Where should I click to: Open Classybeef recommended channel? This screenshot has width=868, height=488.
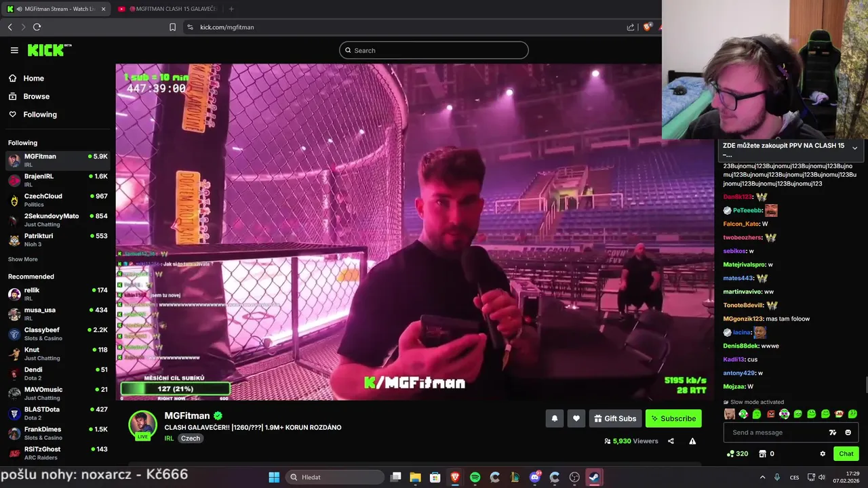coord(58,333)
